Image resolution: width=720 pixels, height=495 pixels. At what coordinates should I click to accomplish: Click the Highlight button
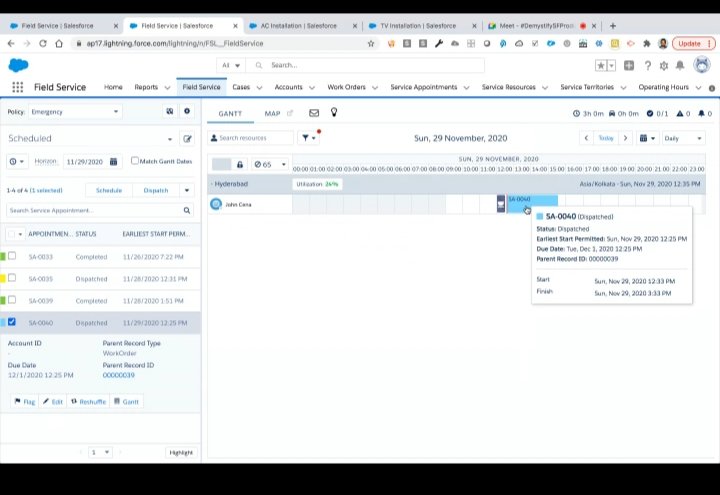point(181,452)
